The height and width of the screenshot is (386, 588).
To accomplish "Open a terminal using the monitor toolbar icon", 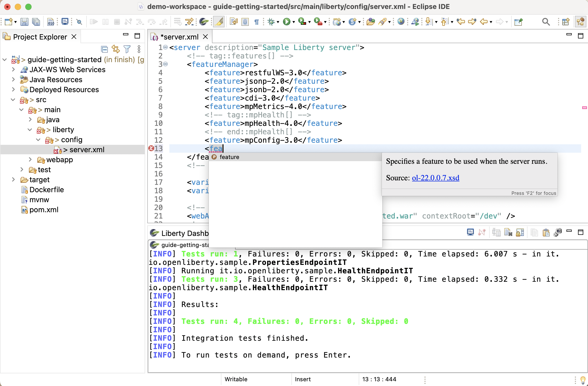I will click(x=65, y=22).
